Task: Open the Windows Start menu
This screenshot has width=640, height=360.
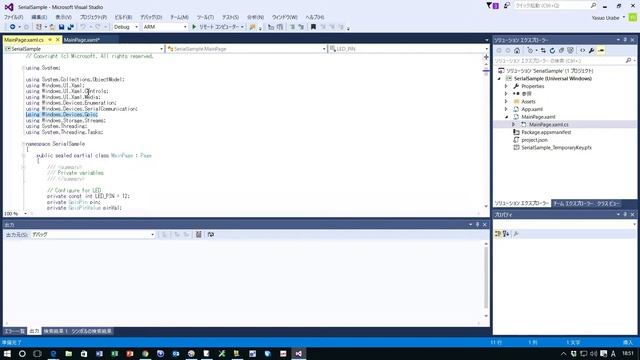Action: (7, 353)
